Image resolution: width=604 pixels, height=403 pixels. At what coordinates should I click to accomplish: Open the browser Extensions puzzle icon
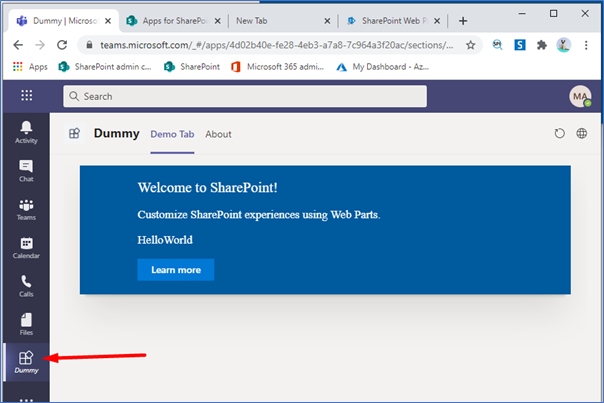pos(542,45)
